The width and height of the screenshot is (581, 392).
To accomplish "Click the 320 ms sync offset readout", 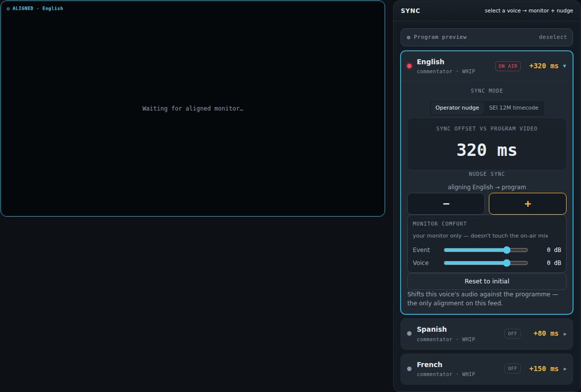I will (486, 150).
